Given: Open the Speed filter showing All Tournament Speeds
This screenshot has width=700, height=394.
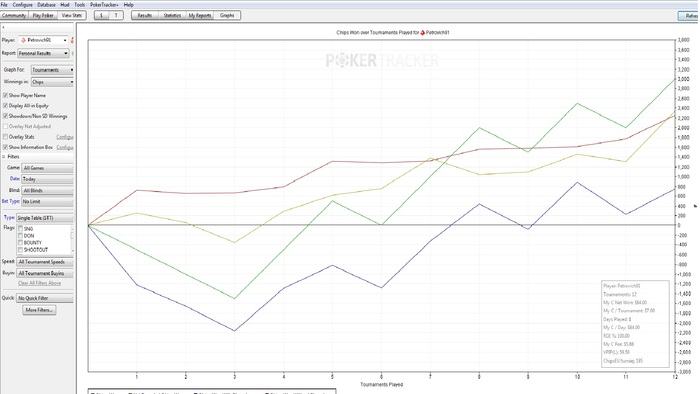Looking at the screenshot, I should (x=45, y=262).
